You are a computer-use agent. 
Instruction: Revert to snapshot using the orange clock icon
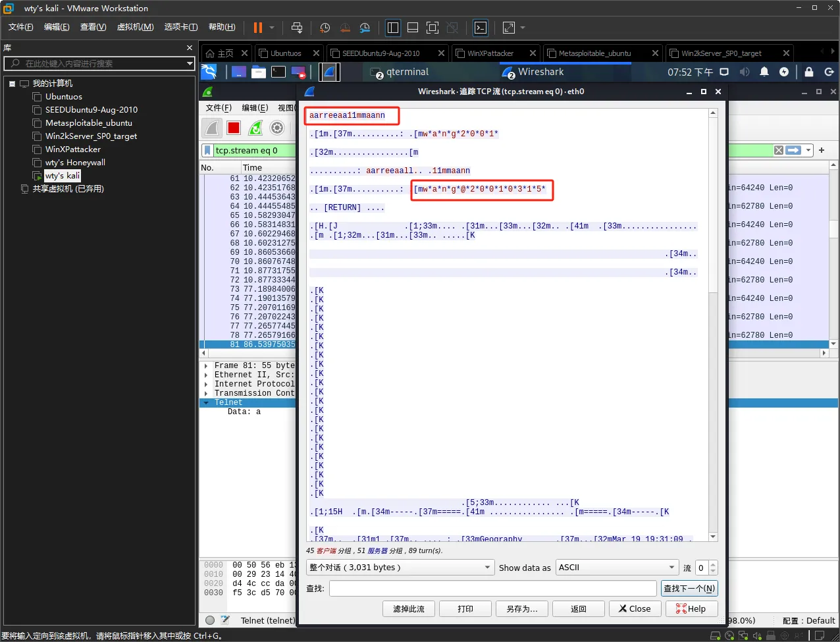pos(345,28)
